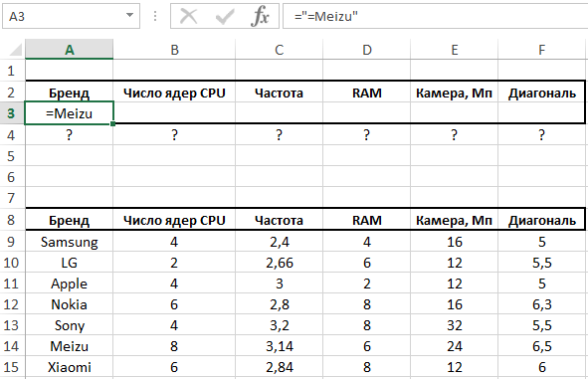
Task: Select column B header
Action: [x=174, y=49]
